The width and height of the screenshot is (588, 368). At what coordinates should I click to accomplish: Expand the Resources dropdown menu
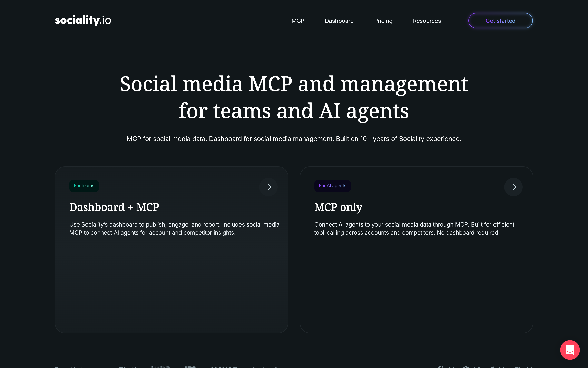point(430,21)
